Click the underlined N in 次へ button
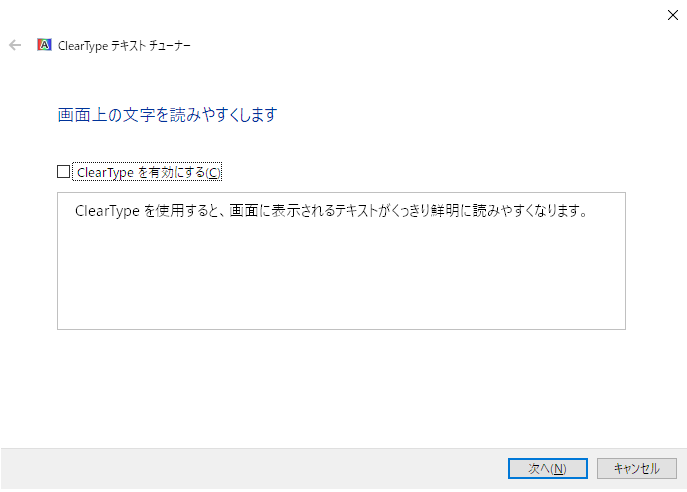The image size is (687, 492). tap(558, 469)
